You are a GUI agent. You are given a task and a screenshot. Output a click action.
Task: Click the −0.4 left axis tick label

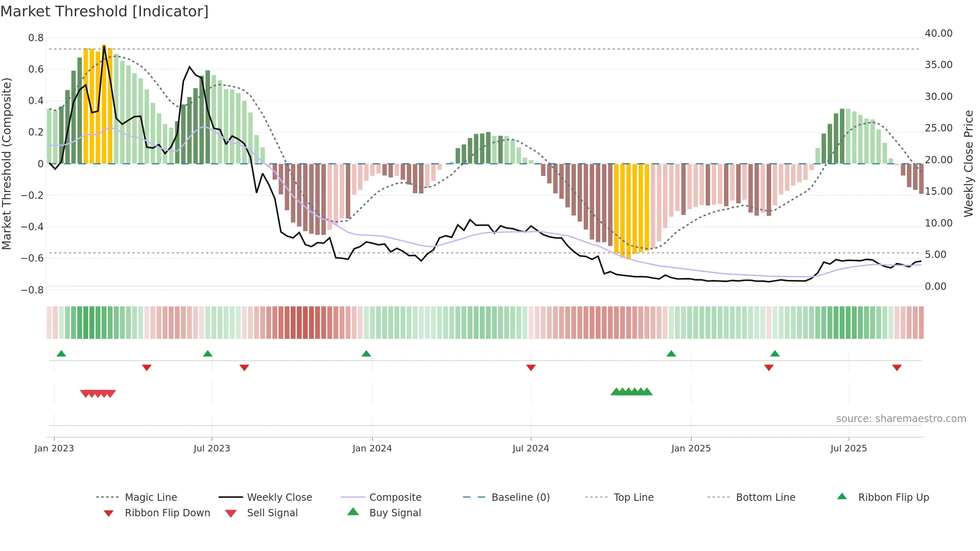32,227
